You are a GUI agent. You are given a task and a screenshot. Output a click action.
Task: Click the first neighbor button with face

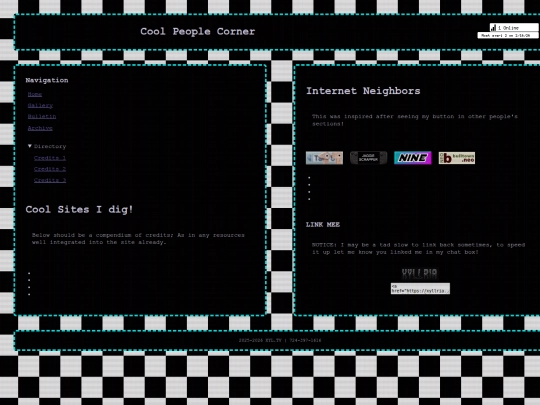(x=324, y=158)
